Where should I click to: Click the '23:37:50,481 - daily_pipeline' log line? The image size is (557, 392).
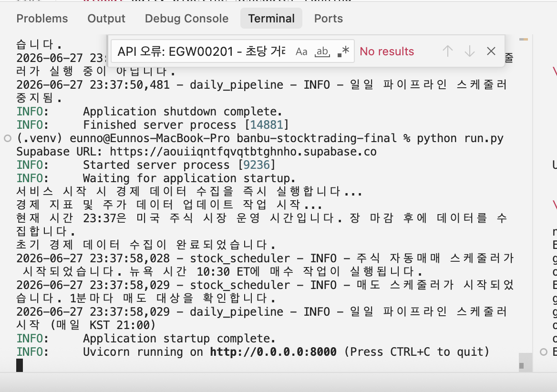262,91
